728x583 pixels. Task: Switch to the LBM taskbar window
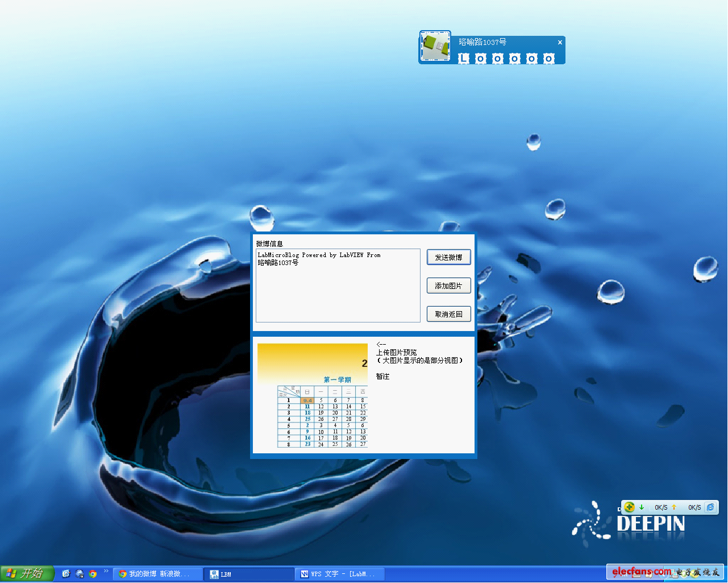click(249, 574)
